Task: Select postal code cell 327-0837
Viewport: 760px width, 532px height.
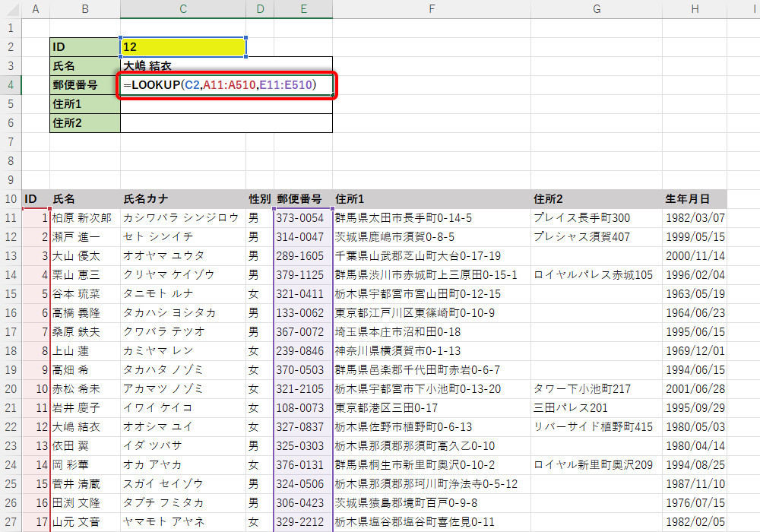Action: pyautogui.click(x=302, y=426)
